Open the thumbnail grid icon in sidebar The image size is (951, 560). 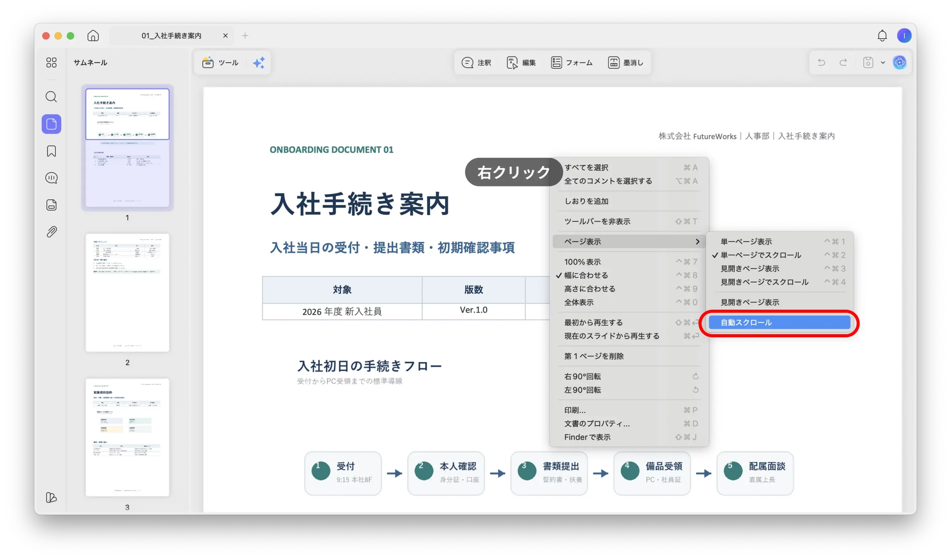(x=51, y=62)
